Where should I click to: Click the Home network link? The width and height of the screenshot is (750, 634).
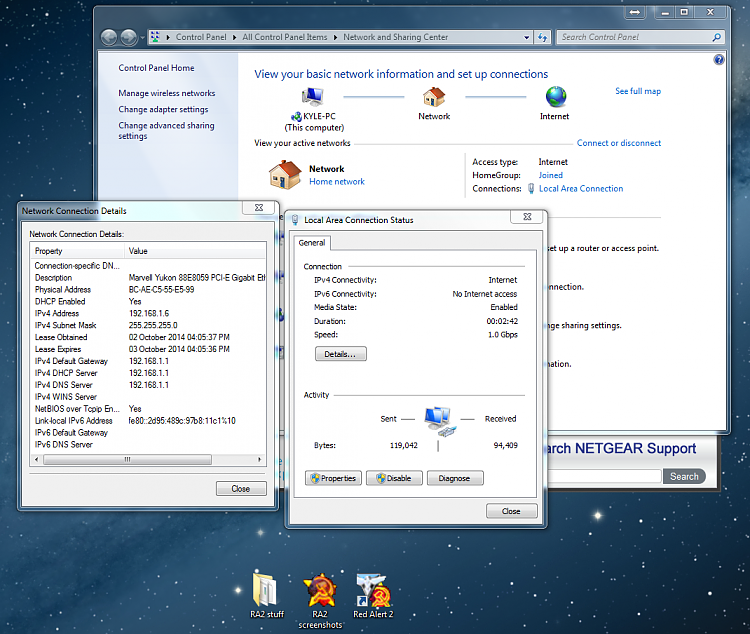pyautogui.click(x=337, y=182)
